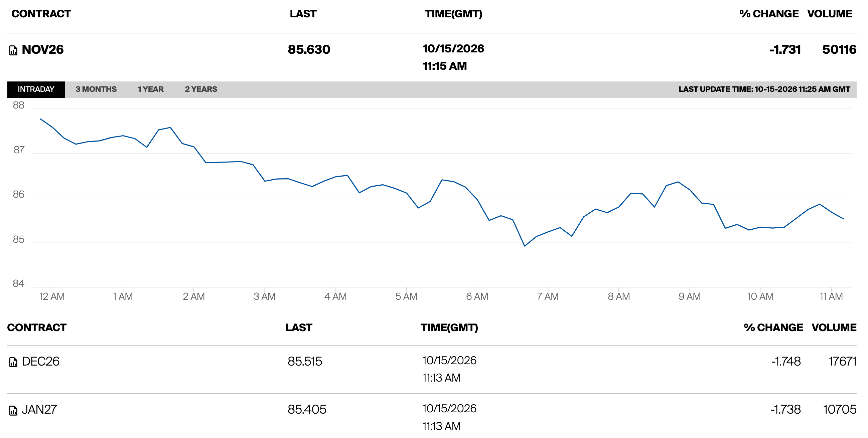Click JAN27 percent change -1.738

785,409
